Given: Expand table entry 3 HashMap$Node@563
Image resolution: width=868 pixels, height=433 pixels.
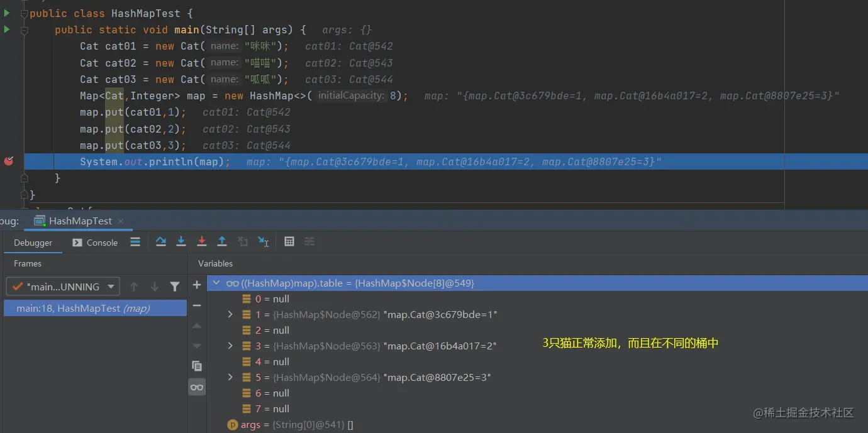Looking at the screenshot, I should click(x=230, y=346).
